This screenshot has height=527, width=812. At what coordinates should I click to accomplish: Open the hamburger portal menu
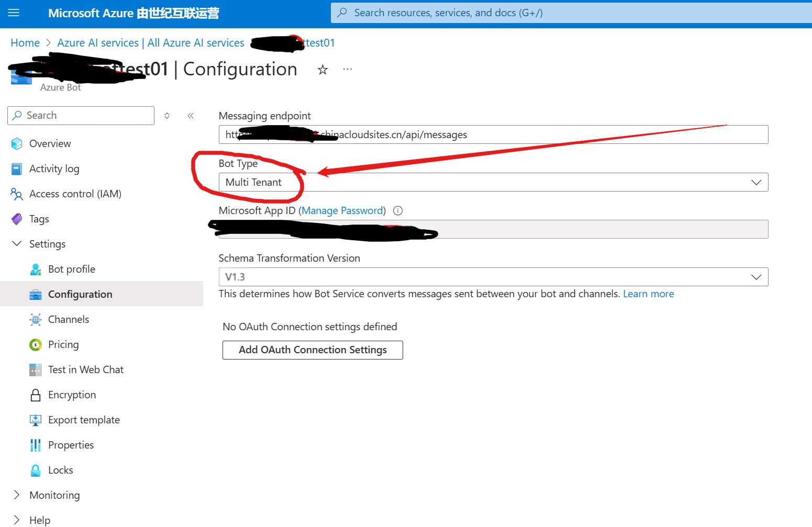click(x=14, y=13)
